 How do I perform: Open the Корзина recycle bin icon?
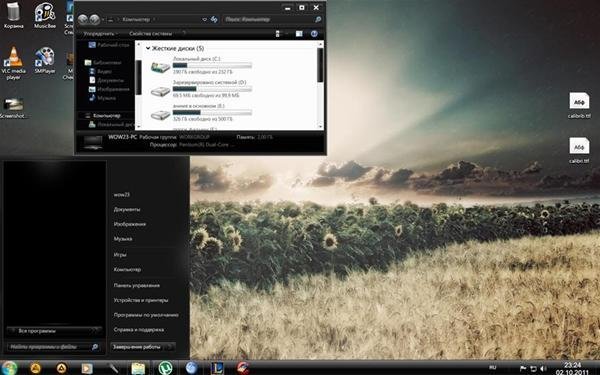point(13,15)
